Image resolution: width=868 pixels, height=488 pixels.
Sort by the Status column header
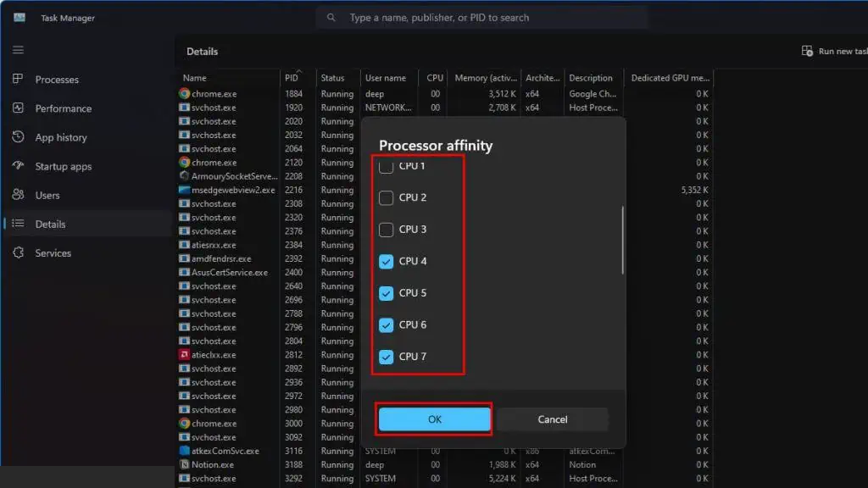pyautogui.click(x=337, y=78)
